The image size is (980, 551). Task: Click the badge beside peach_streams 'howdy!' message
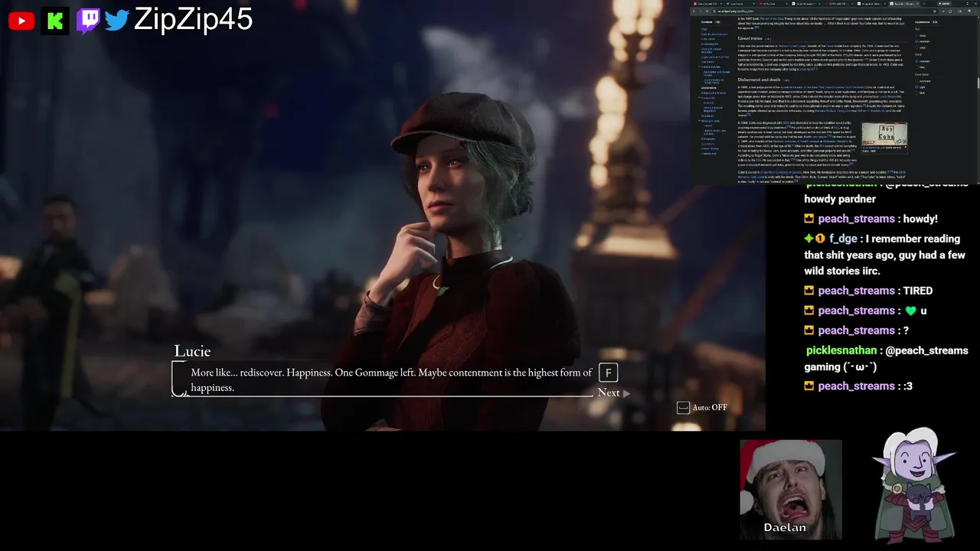tap(809, 219)
